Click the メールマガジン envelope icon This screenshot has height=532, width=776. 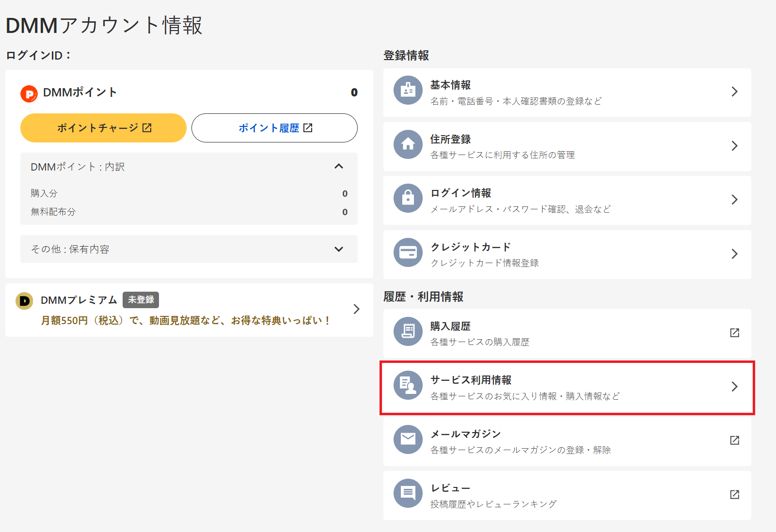click(408, 439)
